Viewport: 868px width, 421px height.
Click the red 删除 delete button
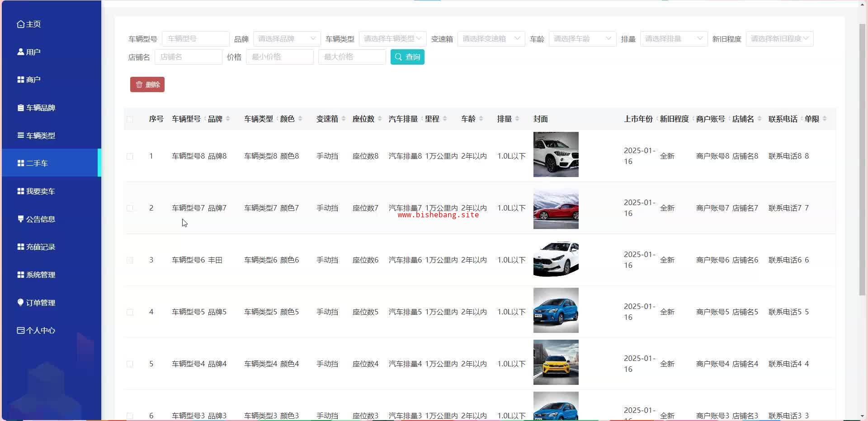coord(147,84)
